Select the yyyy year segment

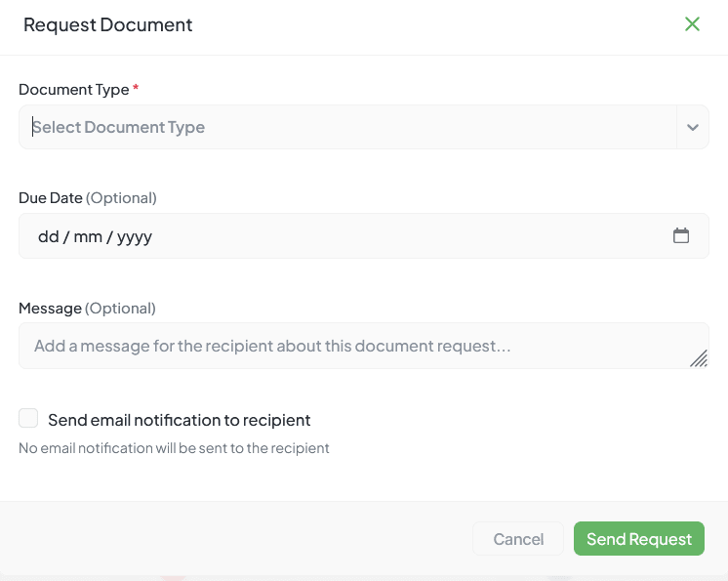coord(135,236)
